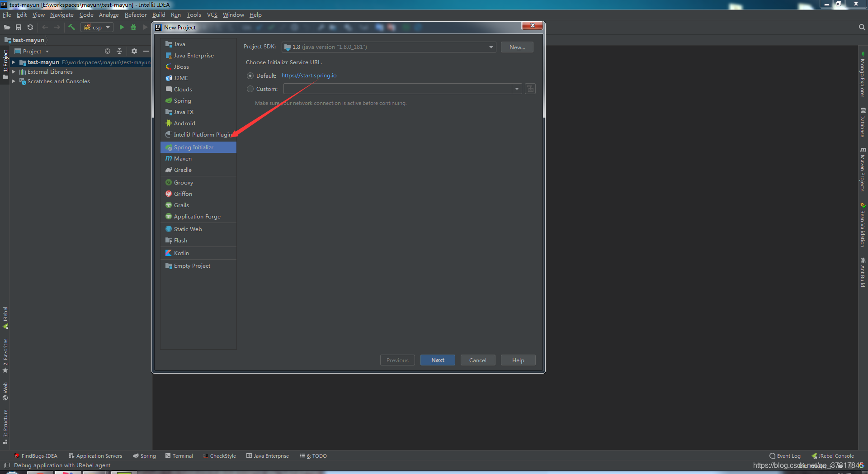The width and height of the screenshot is (868, 474).
Task: Select the Default Initializr URL radio button
Action: tap(250, 76)
